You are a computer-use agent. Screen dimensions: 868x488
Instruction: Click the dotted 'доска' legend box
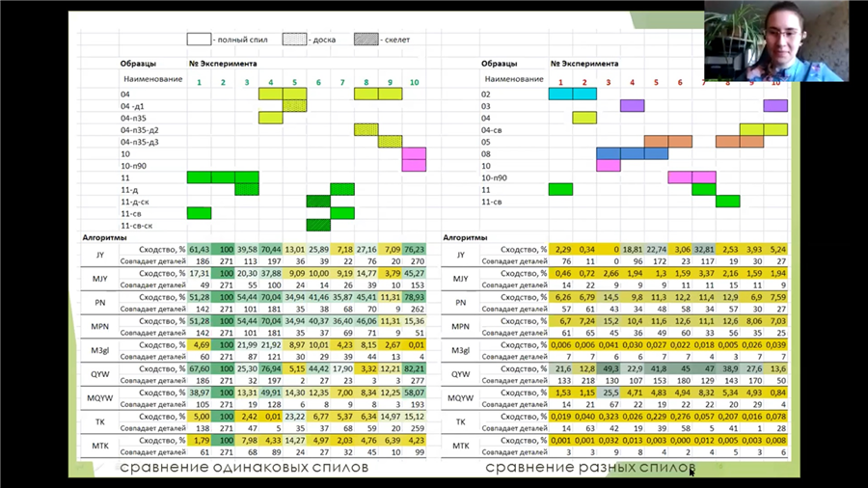click(294, 40)
